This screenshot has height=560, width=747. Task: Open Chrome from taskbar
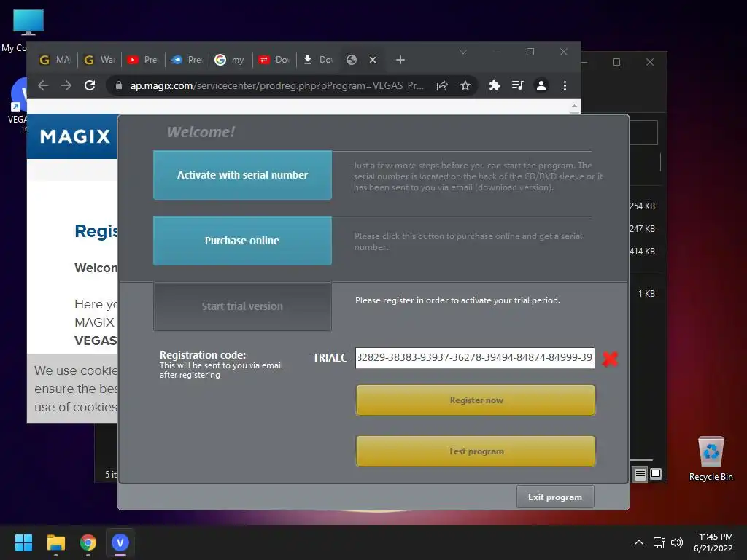coord(88,542)
